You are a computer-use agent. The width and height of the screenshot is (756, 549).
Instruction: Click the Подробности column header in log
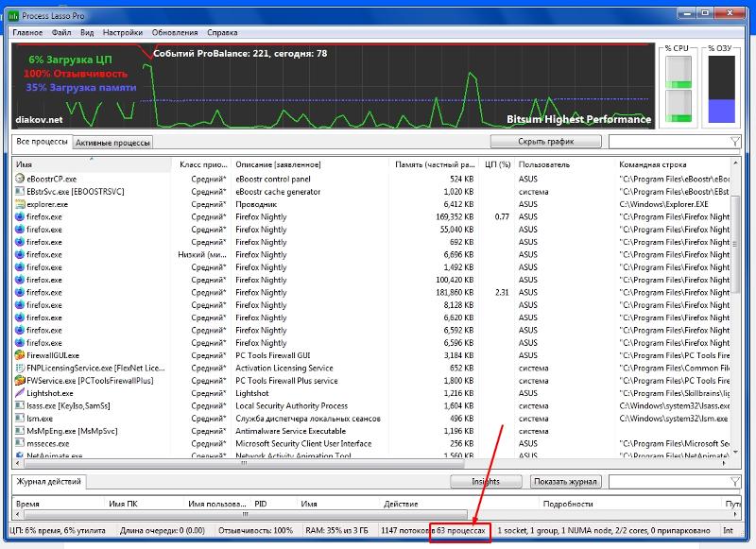[x=630, y=504]
